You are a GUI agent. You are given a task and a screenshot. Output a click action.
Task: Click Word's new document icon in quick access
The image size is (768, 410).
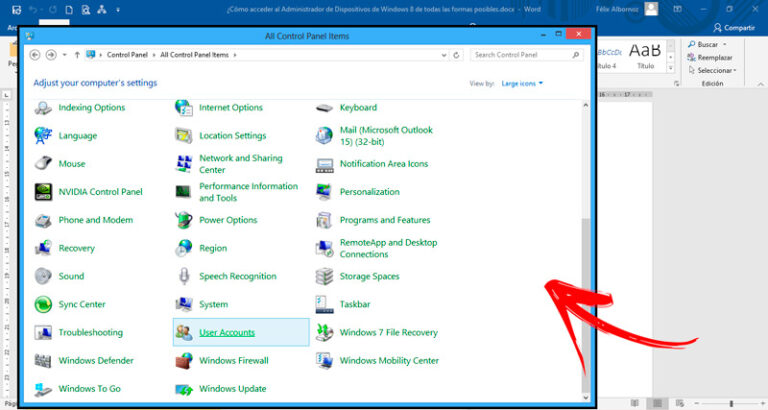point(69,10)
